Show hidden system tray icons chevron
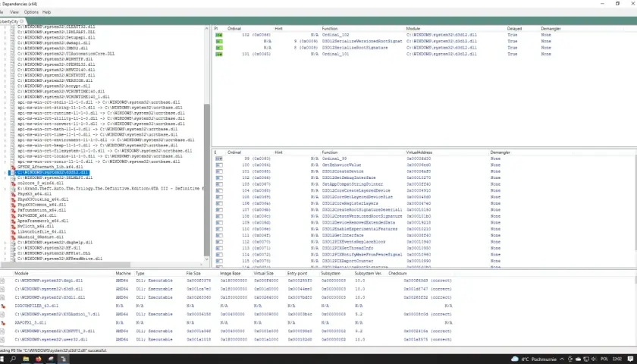 562,359
